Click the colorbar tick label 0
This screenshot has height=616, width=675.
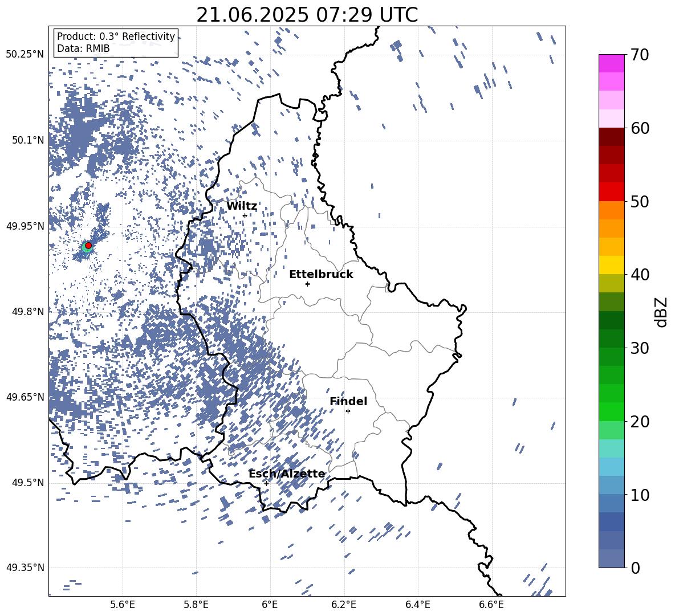tap(635, 568)
